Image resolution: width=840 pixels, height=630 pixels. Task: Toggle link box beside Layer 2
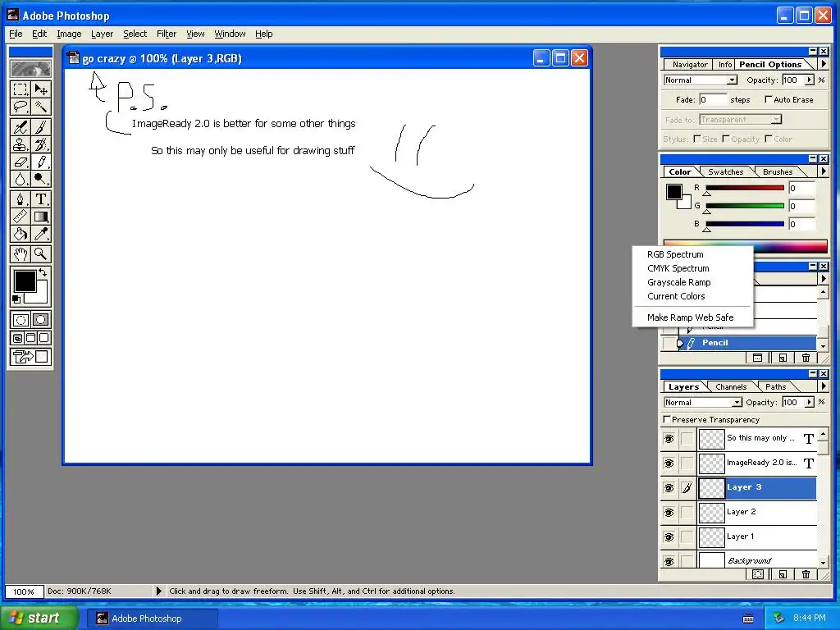point(687,512)
